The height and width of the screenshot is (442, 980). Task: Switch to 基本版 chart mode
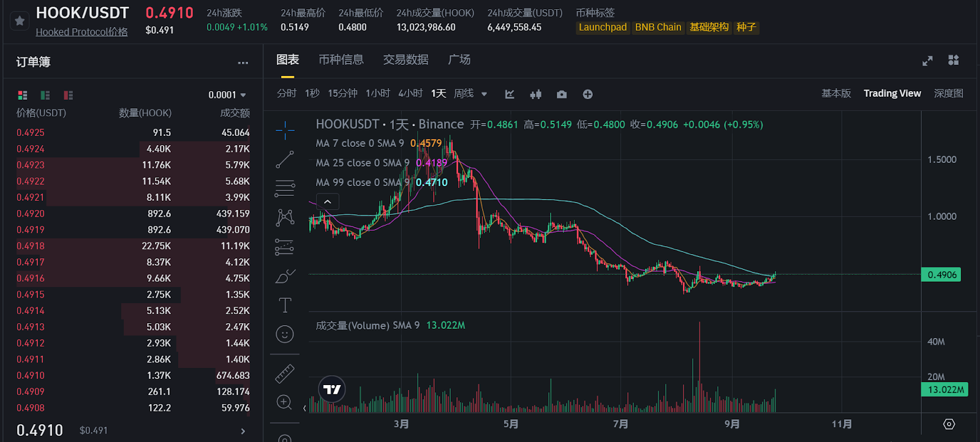(836, 93)
